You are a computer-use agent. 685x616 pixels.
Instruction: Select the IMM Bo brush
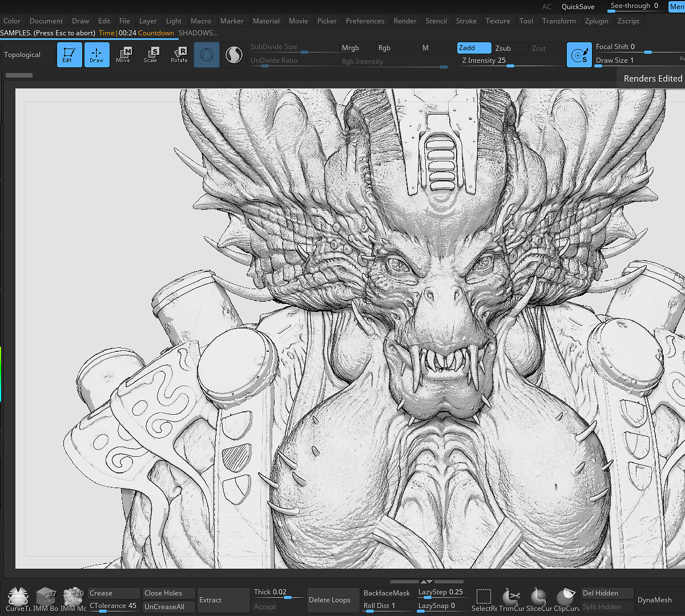pyautogui.click(x=46, y=600)
